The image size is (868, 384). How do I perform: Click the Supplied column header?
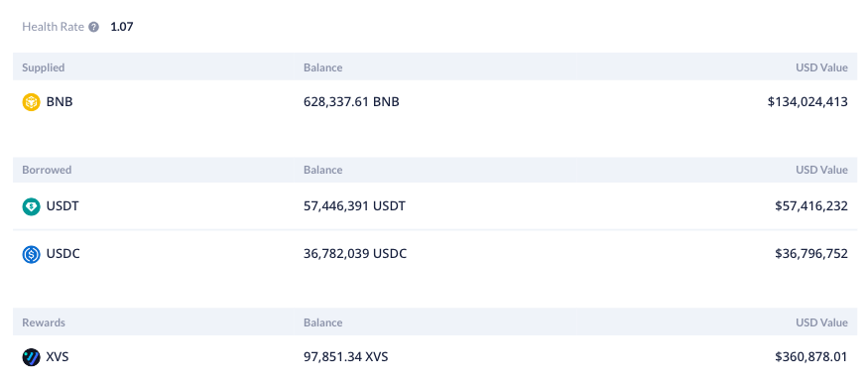tap(44, 67)
